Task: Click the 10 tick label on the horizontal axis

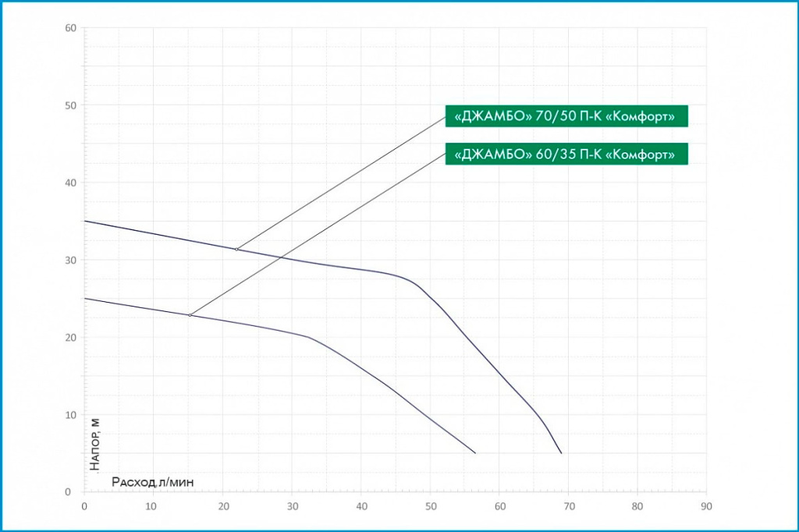Action: pos(154,505)
